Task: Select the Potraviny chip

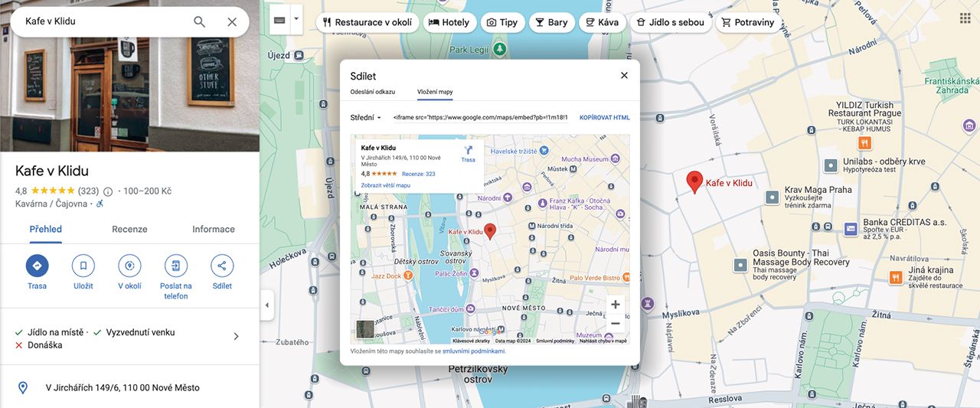Action: (x=749, y=22)
